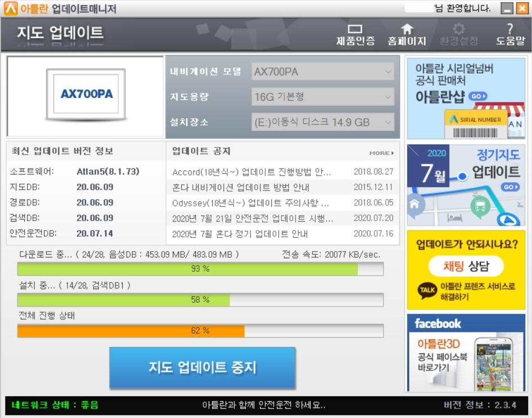Screen dimensions: 532x418
Task: Close the update manager with orange X
Action: pos(522,8)
